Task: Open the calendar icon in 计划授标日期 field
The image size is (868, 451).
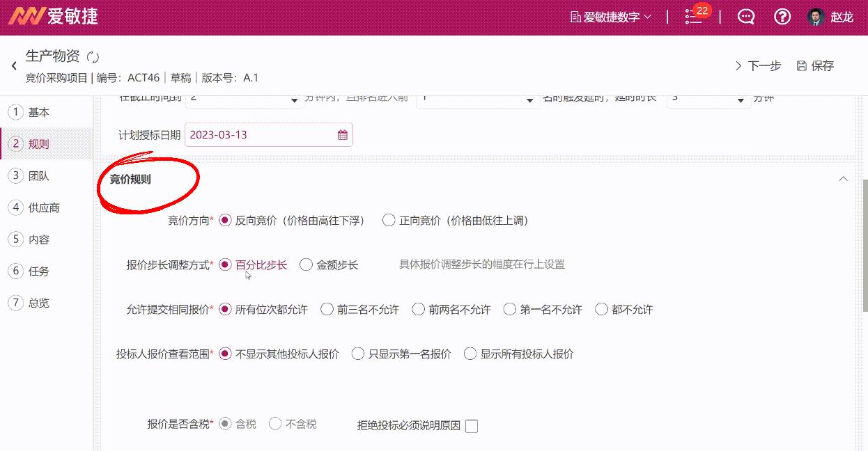Action: click(x=342, y=134)
